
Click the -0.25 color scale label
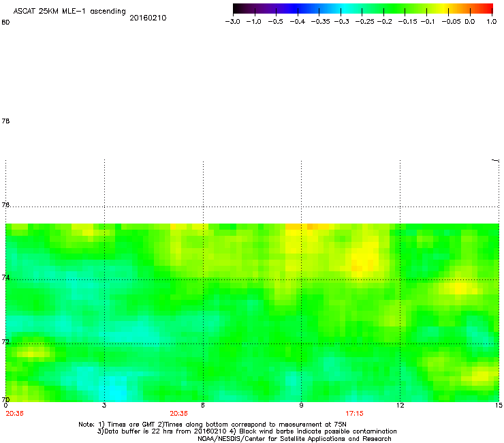365,22
